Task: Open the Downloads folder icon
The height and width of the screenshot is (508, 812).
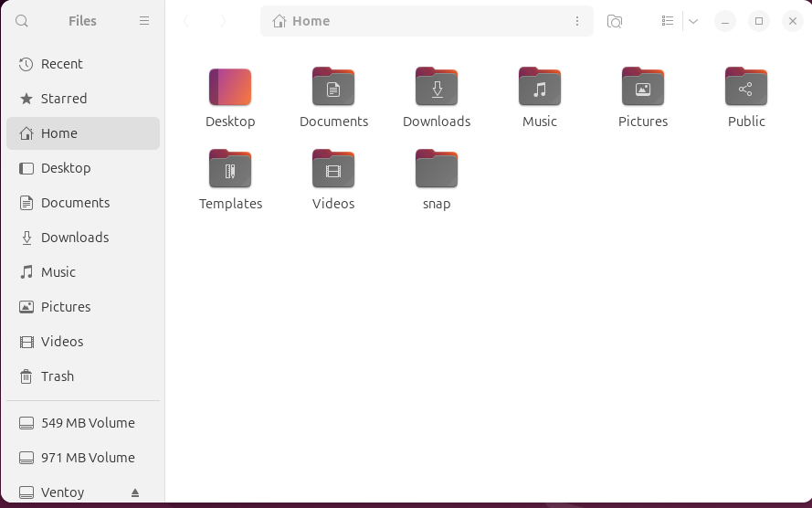Action: tap(437, 88)
